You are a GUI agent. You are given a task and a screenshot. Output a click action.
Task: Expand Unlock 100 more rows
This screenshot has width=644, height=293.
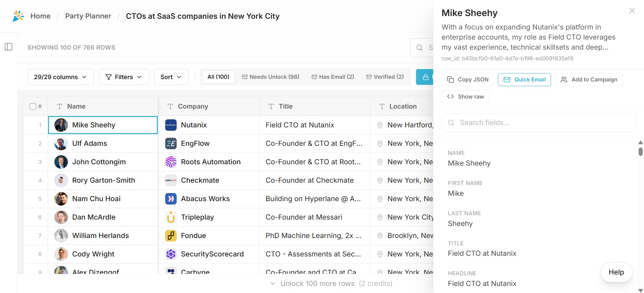331,284
